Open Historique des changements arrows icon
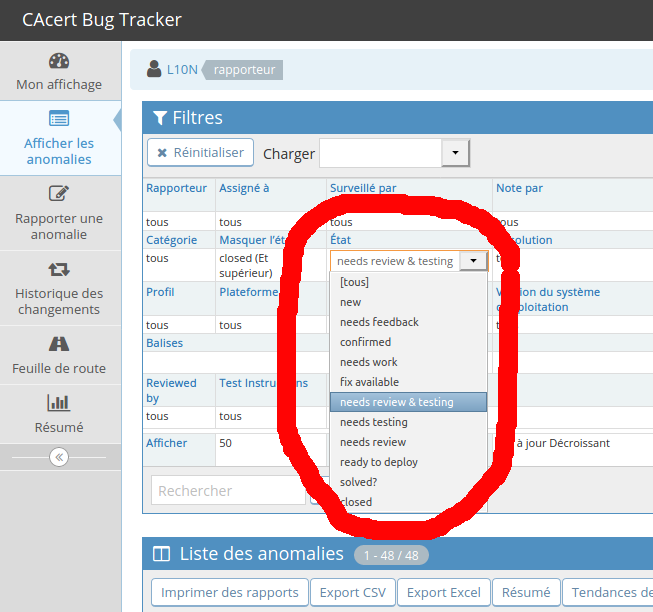 tap(59, 269)
